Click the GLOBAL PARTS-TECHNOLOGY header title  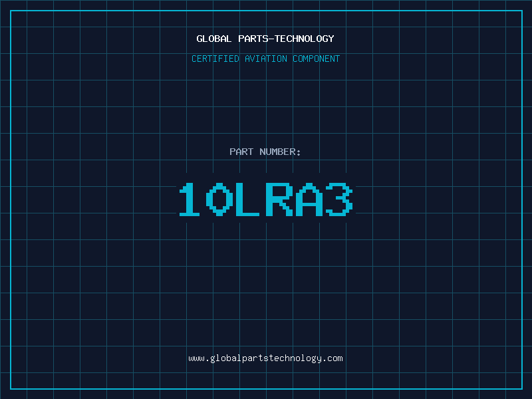click(265, 39)
